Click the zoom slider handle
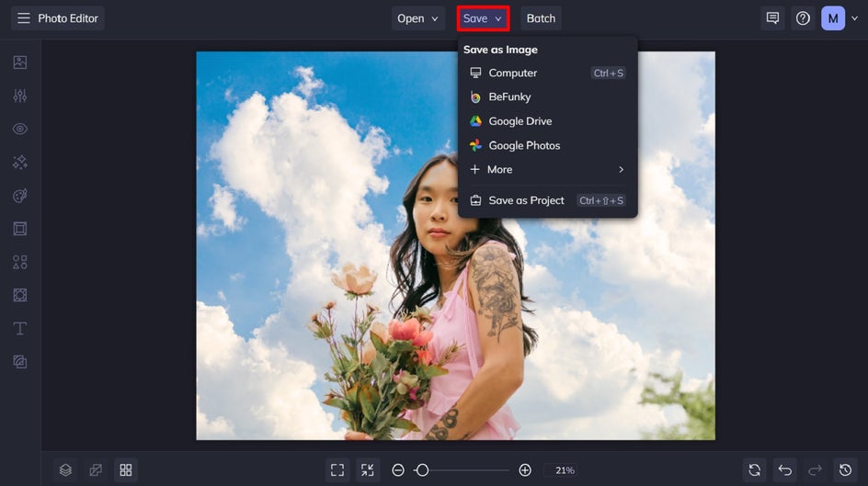The image size is (868, 486). (x=422, y=470)
